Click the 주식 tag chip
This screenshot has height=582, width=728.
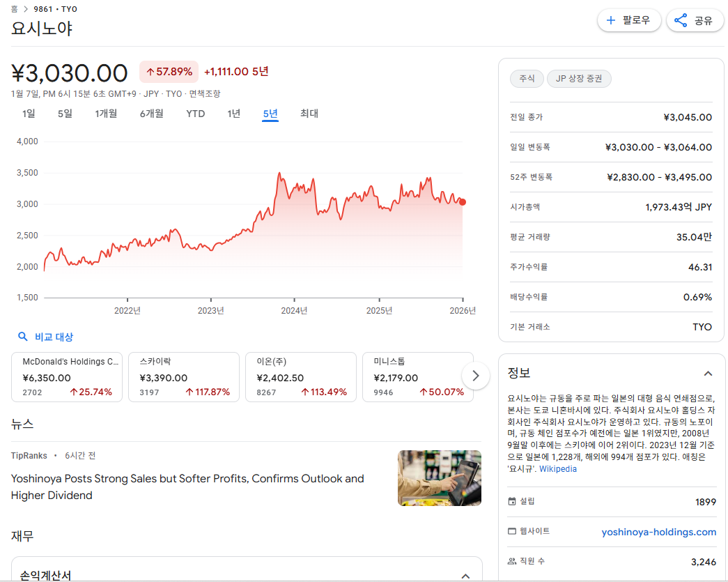[x=527, y=79]
